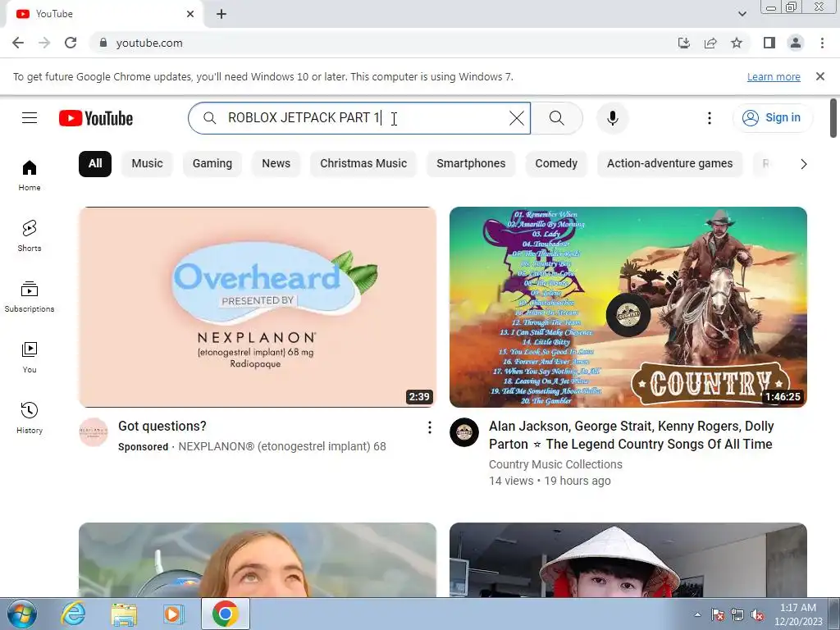Share this page from address bar

(710, 43)
